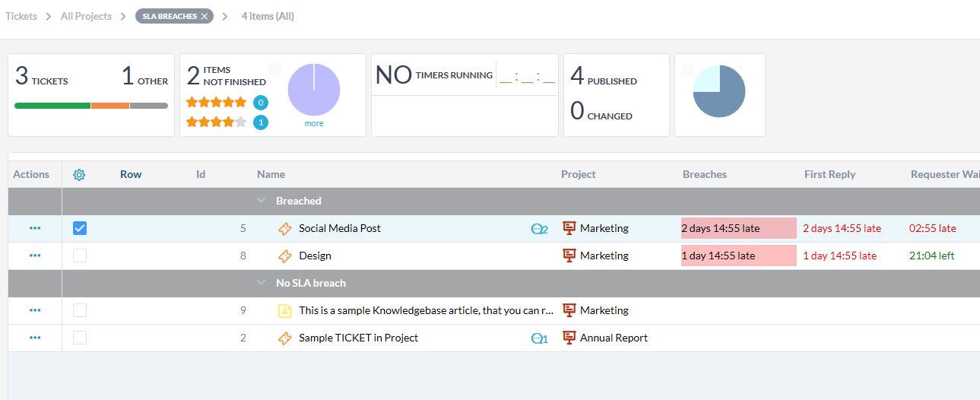Open actions dots for Design row
The width and height of the screenshot is (980, 400).
tap(35, 256)
